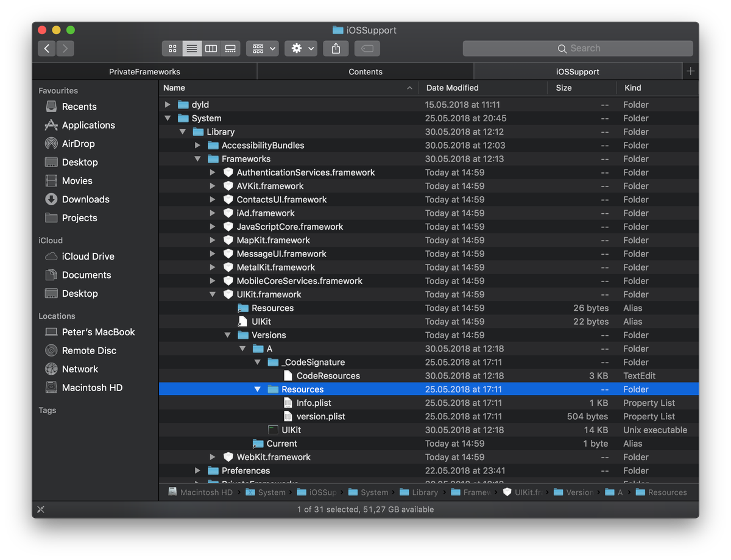Viewport: 731px width, 560px height.
Task: Open the group-by arrangement dropdown
Action: coord(263,48)
